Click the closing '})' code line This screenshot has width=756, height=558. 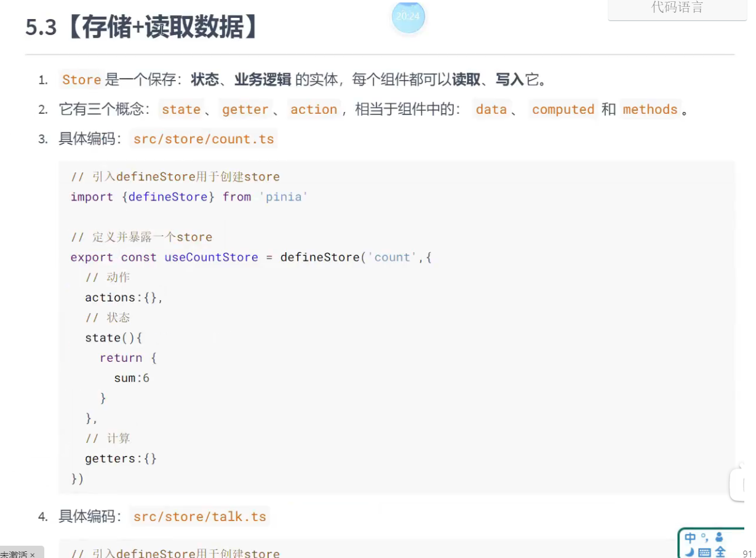(x=78, y=479)
